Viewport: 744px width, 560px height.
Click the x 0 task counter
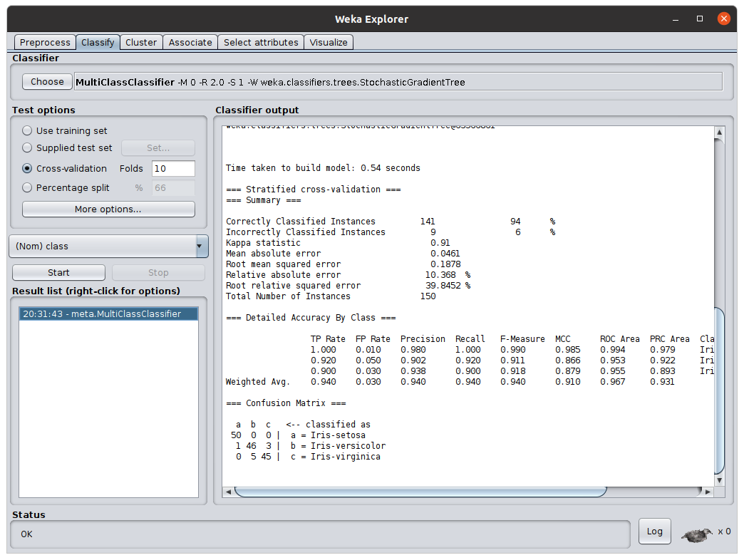(724, 532)
